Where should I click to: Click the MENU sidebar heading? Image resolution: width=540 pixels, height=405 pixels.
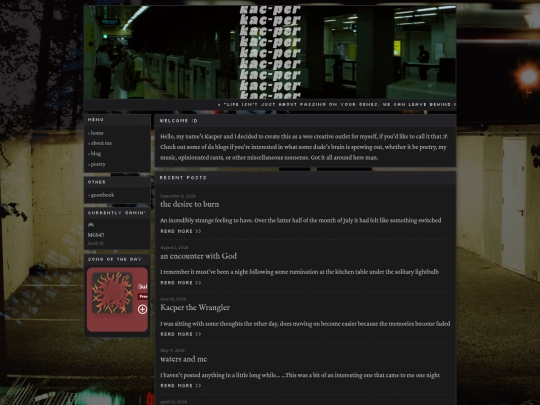pos(96,120)
